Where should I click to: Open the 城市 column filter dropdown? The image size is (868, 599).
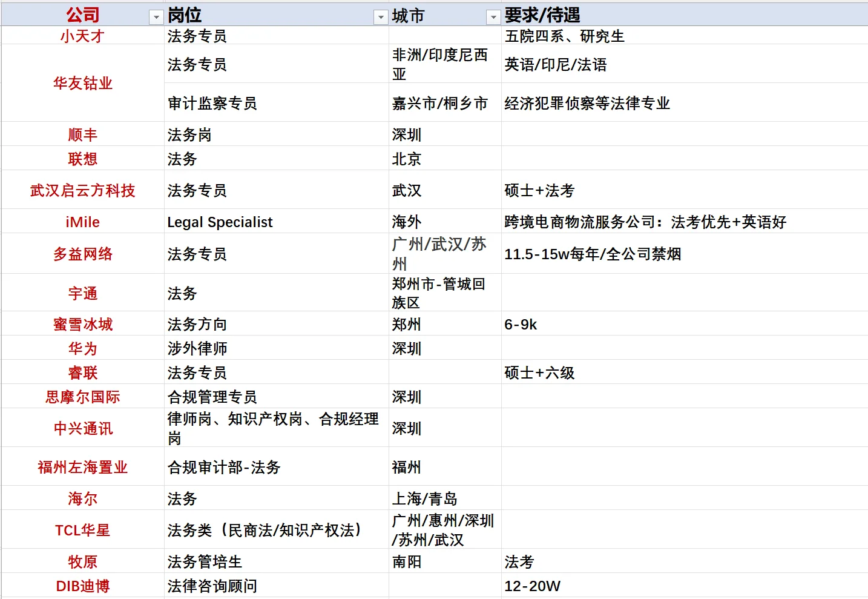(x=493, y=18)
